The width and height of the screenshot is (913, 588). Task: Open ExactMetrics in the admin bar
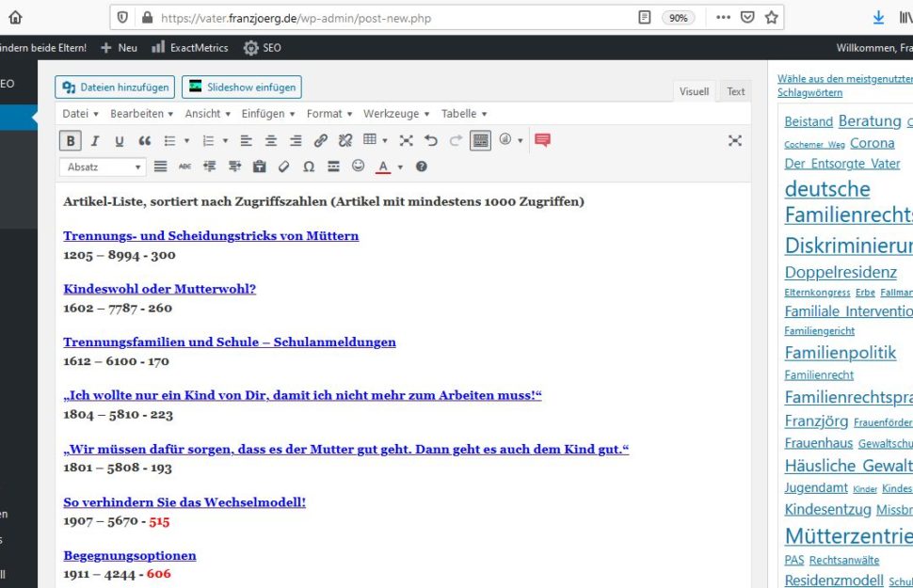pyautogui.click(x=190, y=48)
